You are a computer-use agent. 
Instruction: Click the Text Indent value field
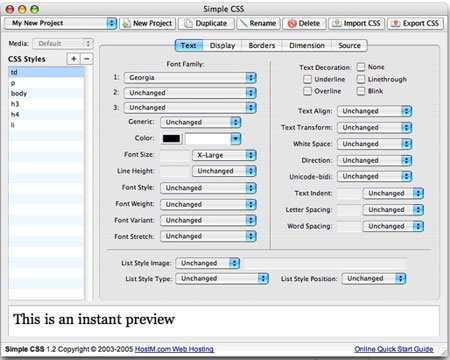(x=349, y=194)
